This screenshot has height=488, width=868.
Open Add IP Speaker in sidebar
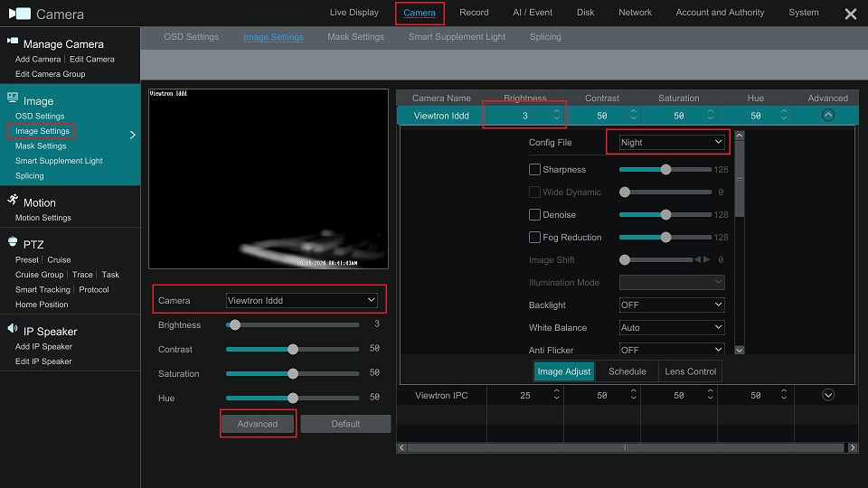point(43,347)
